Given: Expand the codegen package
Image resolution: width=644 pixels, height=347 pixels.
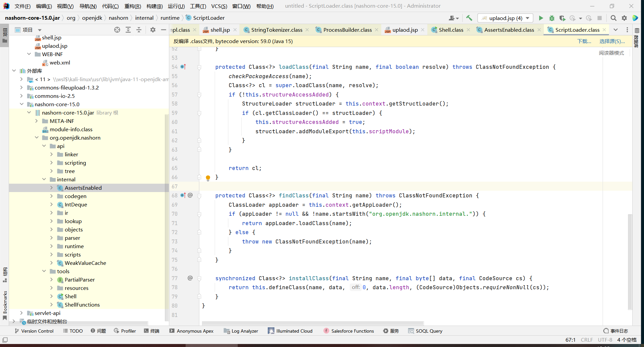Looking at the screenshot, I should 51,196.
